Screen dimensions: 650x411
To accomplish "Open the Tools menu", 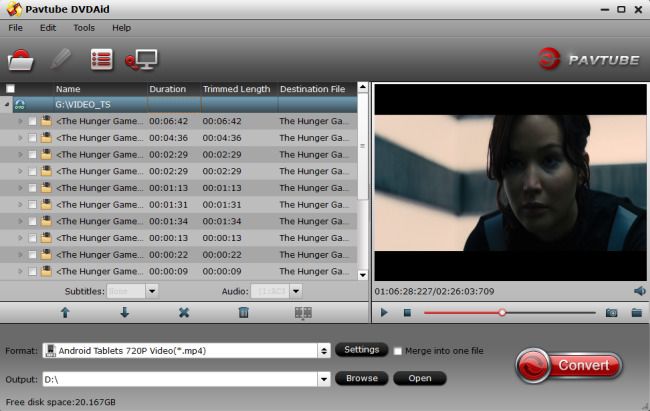I will pyautogui.click(x=84, y=27).
